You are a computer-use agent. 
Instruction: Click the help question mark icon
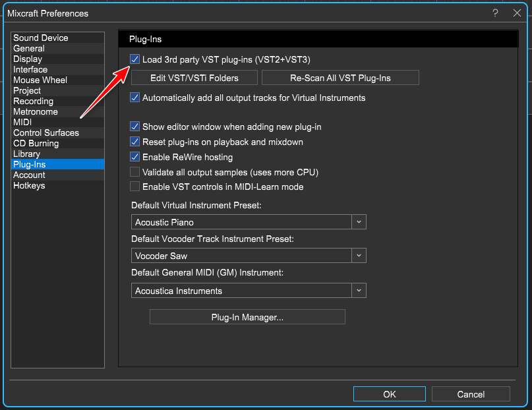(495, 13)
